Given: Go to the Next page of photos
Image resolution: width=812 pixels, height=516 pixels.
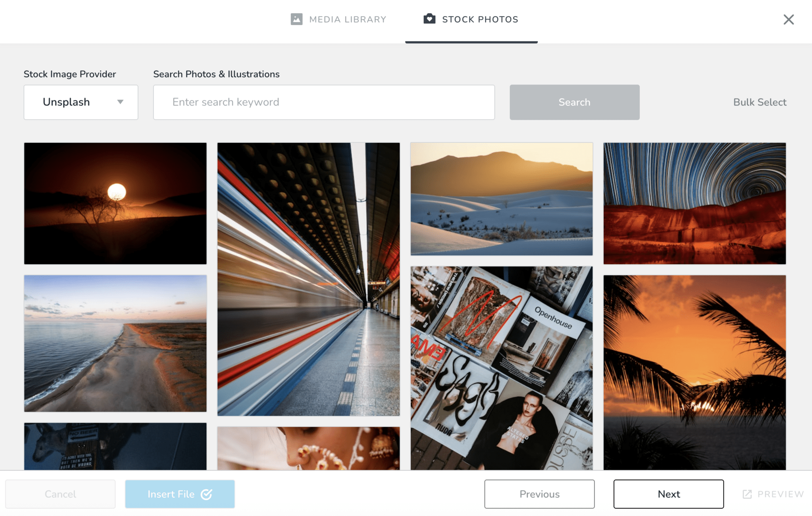Looking at the screenshot, I should tap(669, 494).
